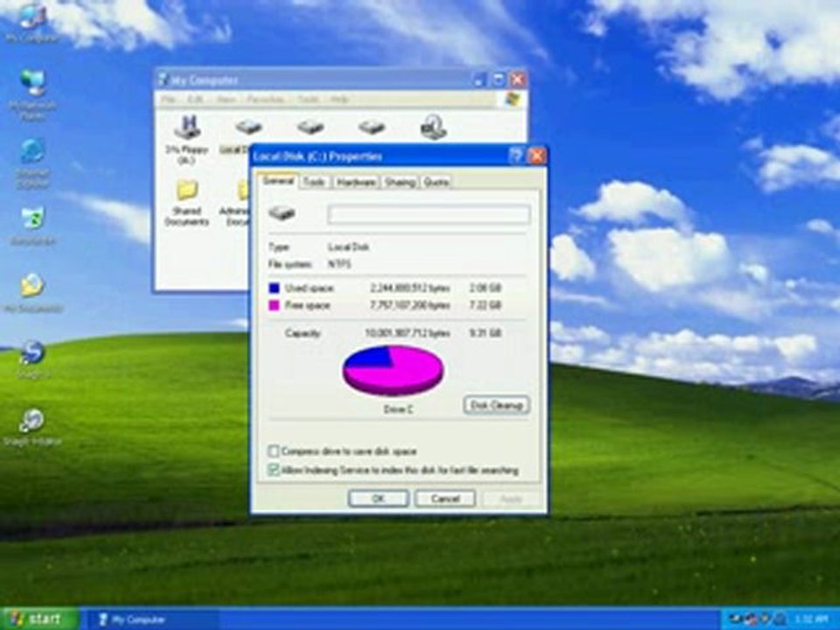Click the Drive C pie chart
The image size is (840, 630).
pyautogui.click(x=393, y=370)
